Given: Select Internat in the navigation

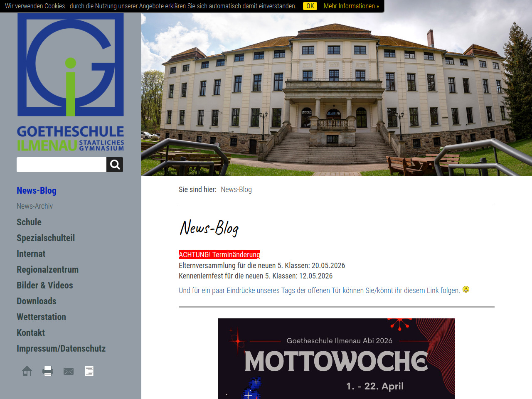Looking at the screenshot, I should pyautogui.click(x=31, y=254).
